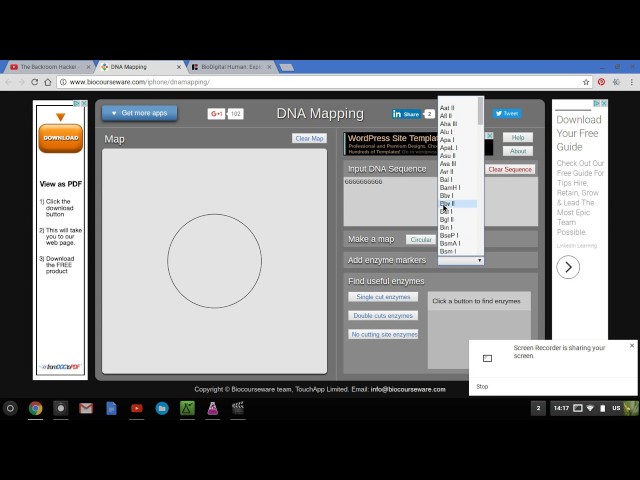Click the orange DOWNLOAD ad button

(x=60, y=138)
